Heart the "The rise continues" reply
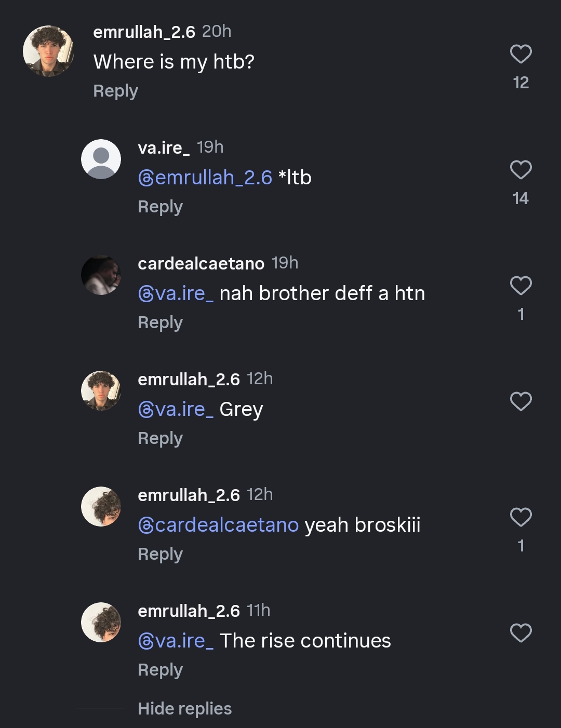Screen dimensions: 561x728 520,633
